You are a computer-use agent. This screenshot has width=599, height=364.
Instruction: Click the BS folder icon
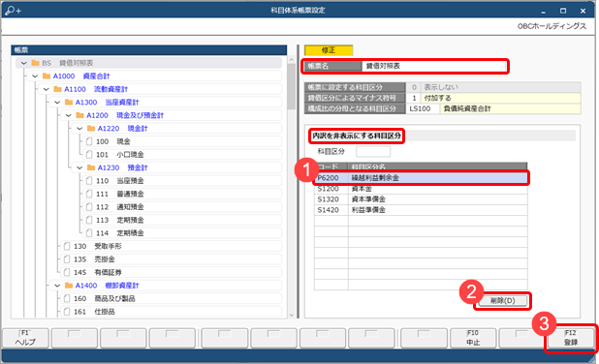36,63
